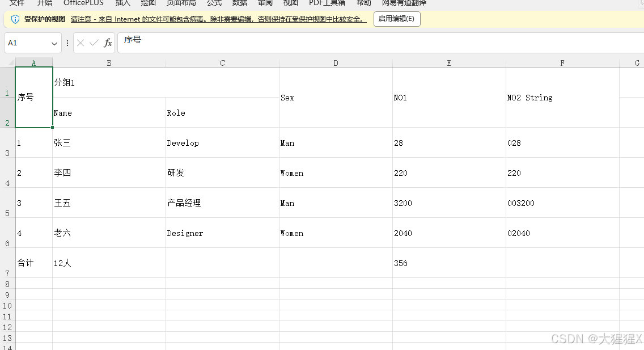Open the Name Box dropdown arrow
The height and width of the screenshot is (350, 644).
54,43
